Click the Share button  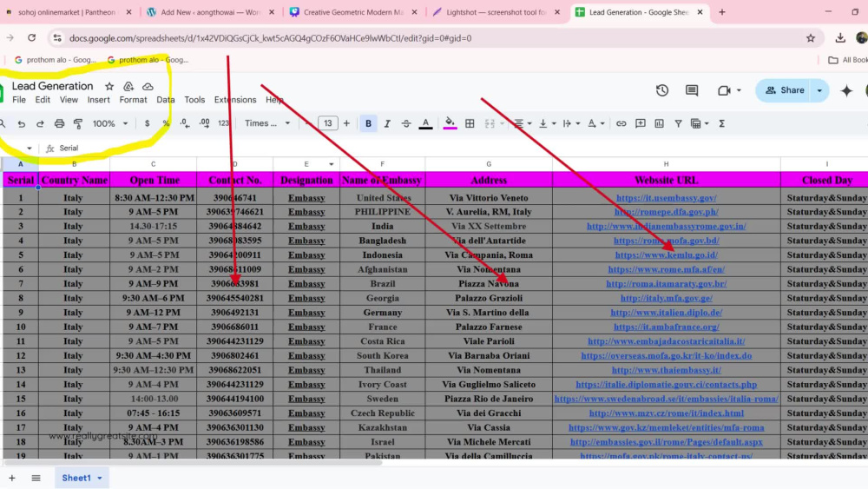point(785,90)
